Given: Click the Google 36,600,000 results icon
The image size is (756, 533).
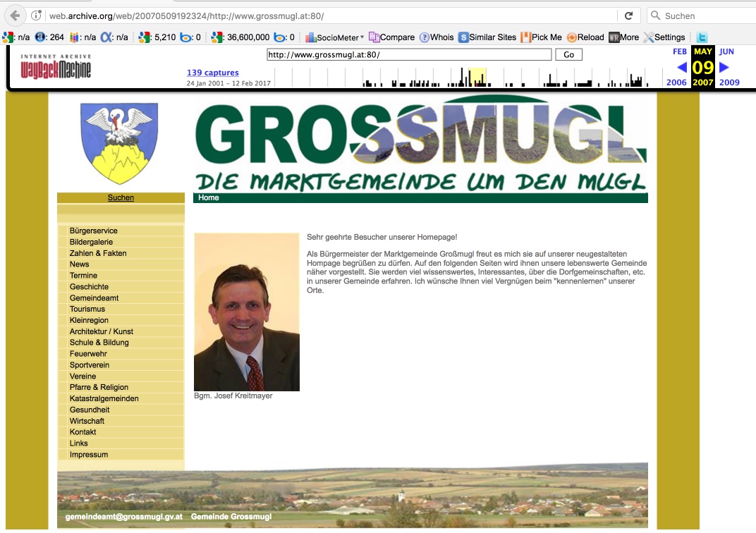Looking at the screenshot, I should [217, 37].
